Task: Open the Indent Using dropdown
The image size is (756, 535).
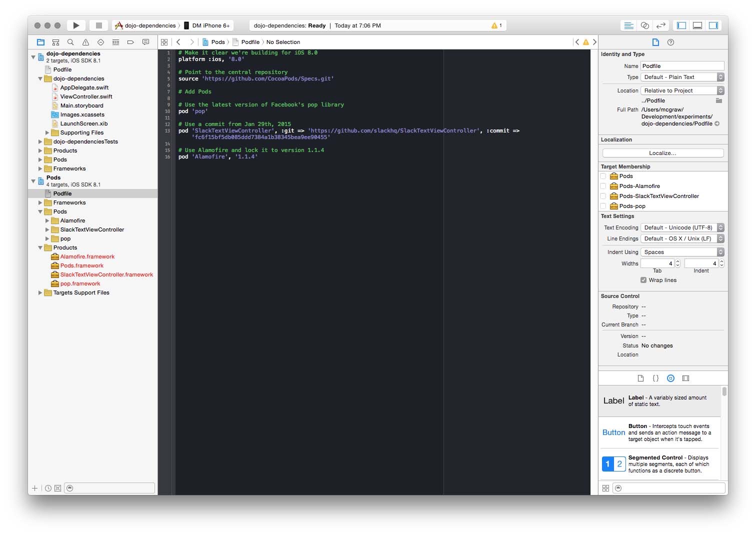Action: 682,252
